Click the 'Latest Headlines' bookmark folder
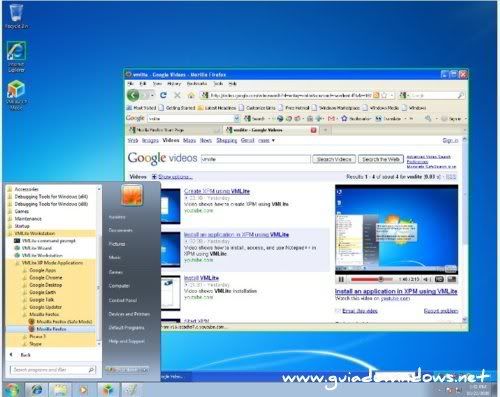 (217, 108)
